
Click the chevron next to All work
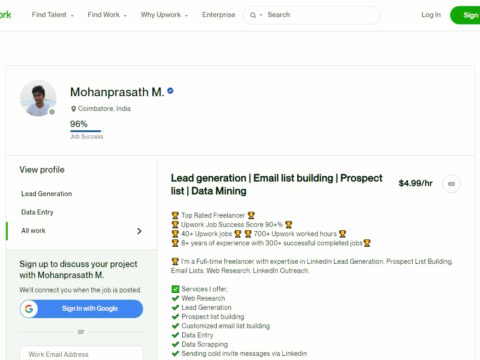139,231
